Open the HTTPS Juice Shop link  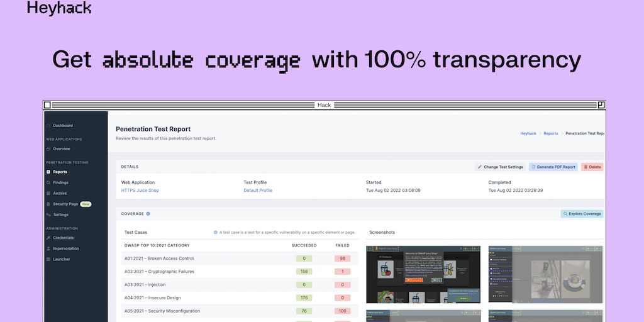tap(140, 190)
